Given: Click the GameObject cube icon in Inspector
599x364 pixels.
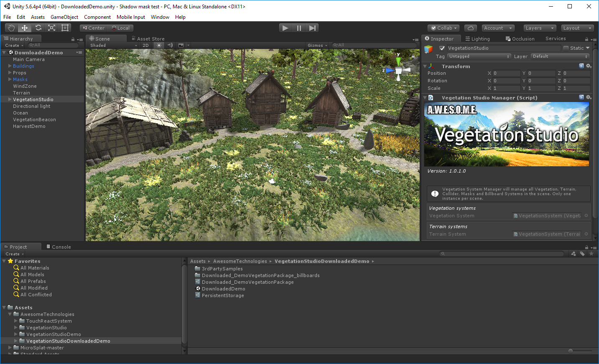Looking at the screenshot, I should point(428,49).
